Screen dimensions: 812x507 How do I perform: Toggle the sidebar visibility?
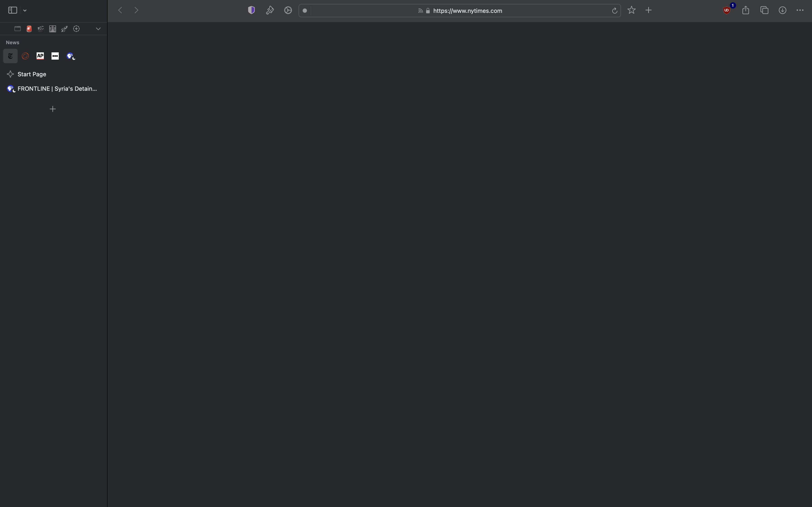12,10
